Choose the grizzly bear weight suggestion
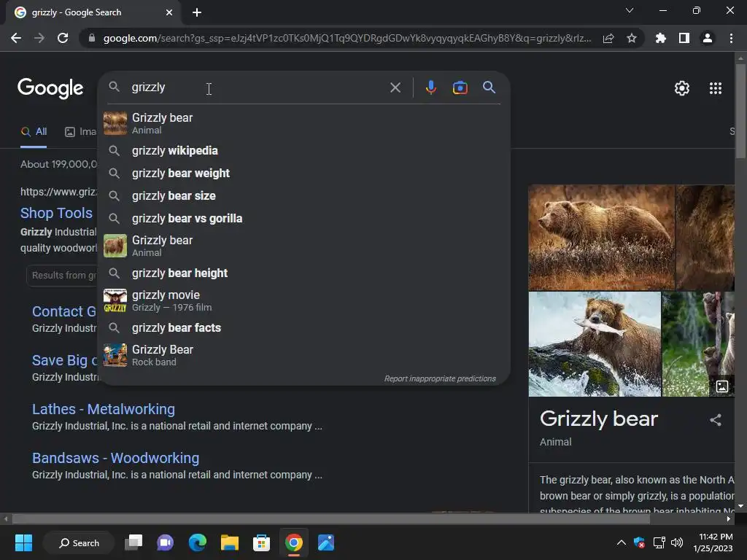Viewport: 747px width, 560px height. pos(304,174)
